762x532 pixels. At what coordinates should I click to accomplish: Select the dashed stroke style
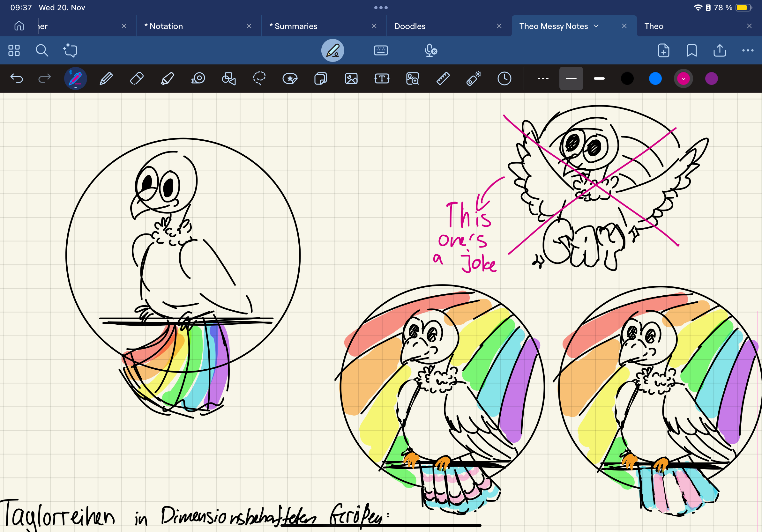coord(543,78)
